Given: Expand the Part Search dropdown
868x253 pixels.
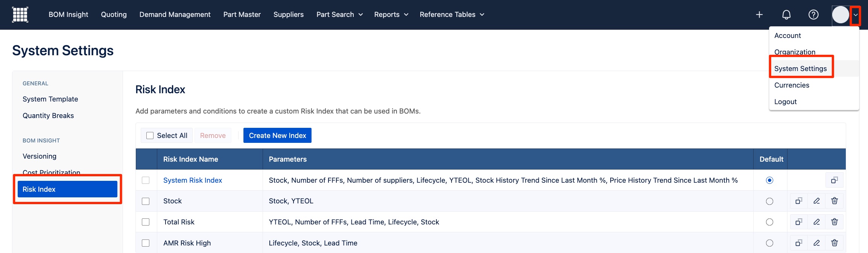Looking at the screenshot, I should pyautogui.click(x=339, y=15).
